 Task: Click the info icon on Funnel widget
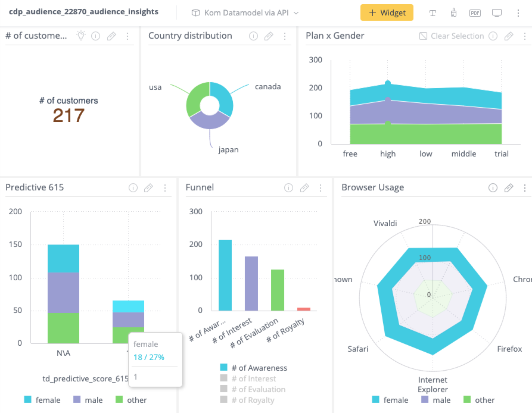click(288, 188)
